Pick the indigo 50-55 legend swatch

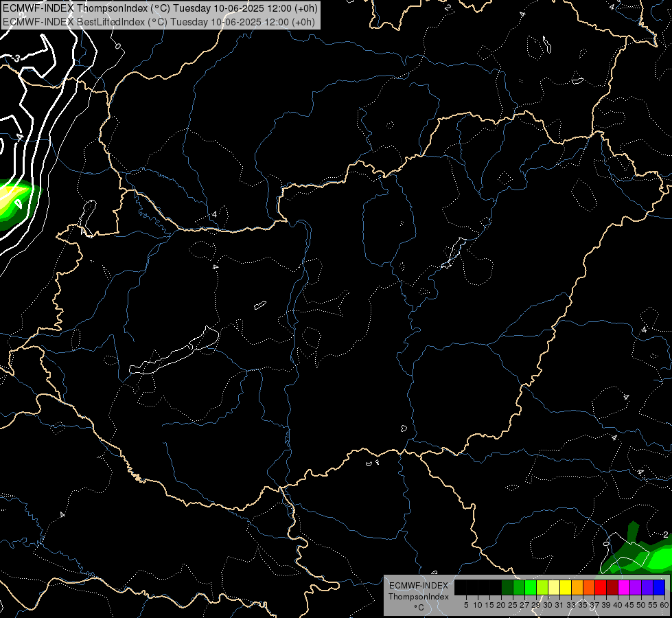647,587
